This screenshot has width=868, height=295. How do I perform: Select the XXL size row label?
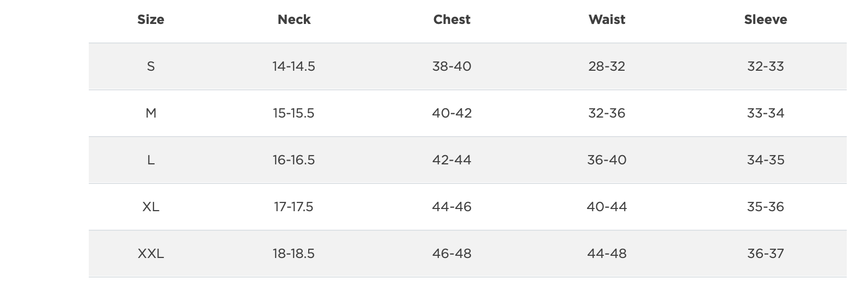click(151, 254)
